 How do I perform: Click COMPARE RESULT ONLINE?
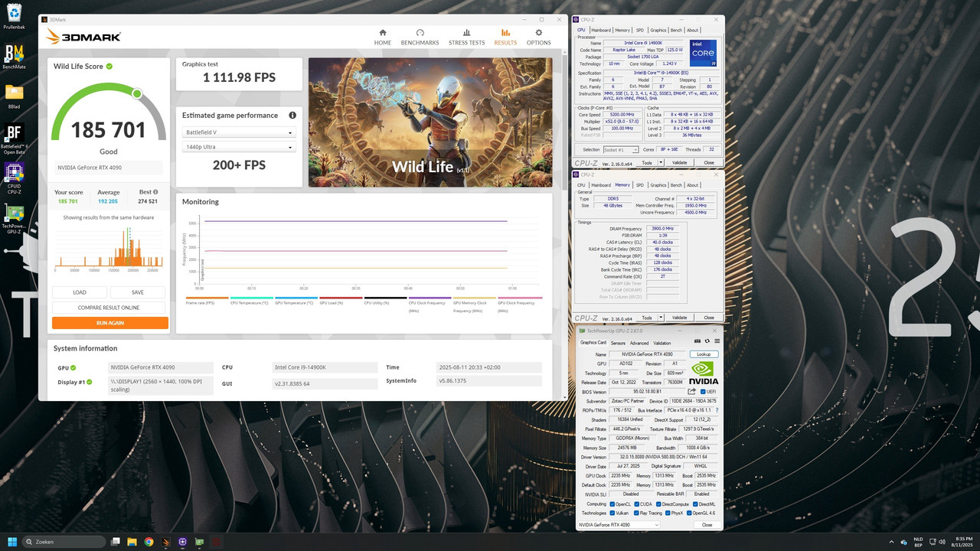(x=110, y=308)
